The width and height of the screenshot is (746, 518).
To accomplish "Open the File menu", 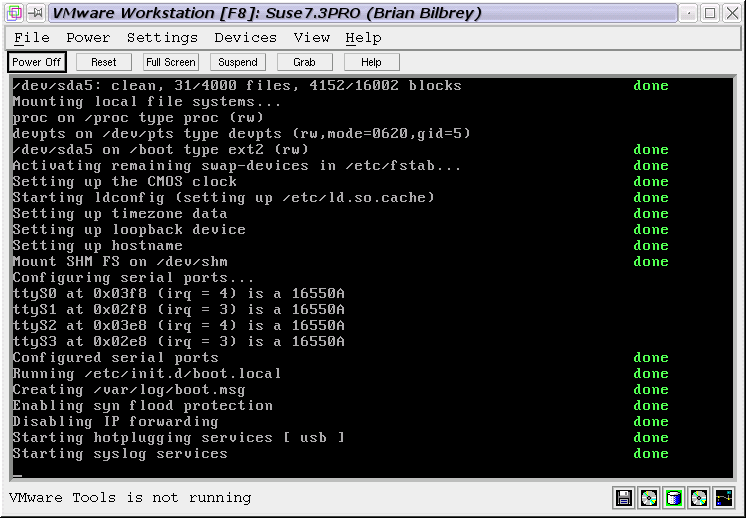I will click(x=32, y=38).
